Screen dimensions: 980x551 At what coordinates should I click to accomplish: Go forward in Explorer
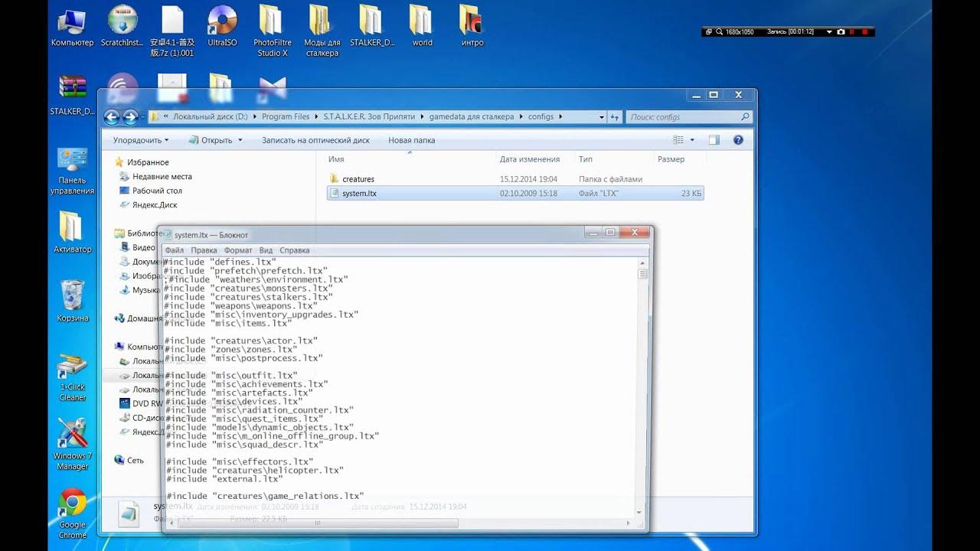(x=130, y=117)
